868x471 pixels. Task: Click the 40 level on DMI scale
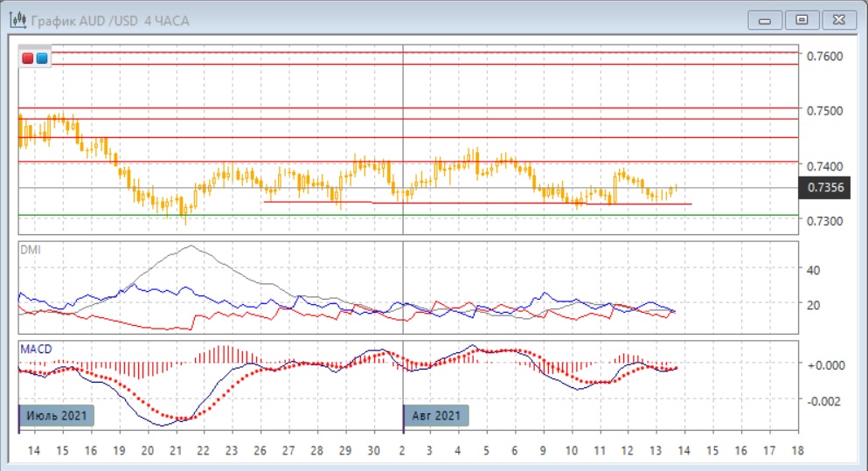[x=812, y=270]
